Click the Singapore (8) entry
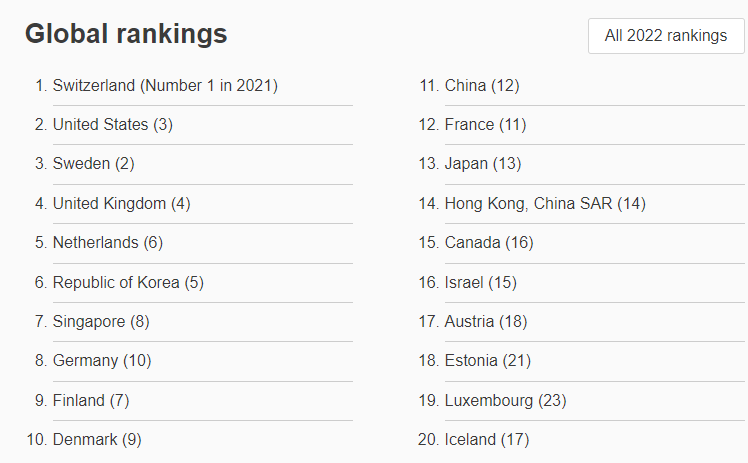 pyautogui.click(x=101, y=322)
